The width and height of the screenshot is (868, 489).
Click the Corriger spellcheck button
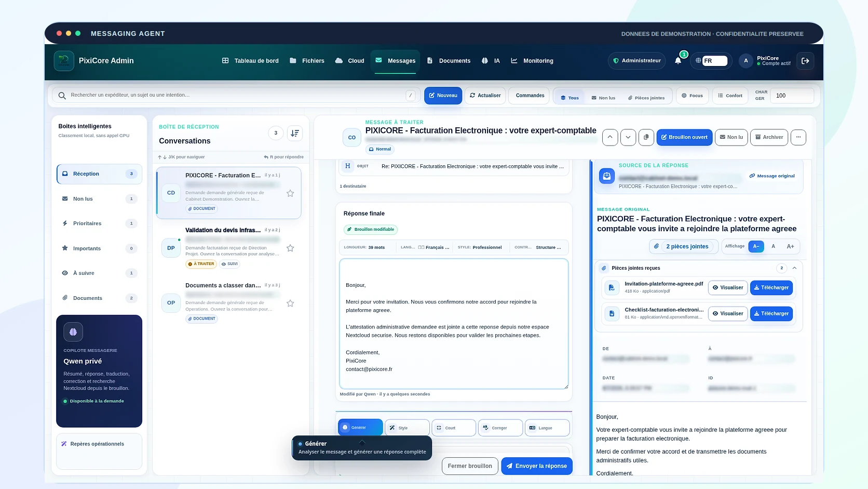500,428
